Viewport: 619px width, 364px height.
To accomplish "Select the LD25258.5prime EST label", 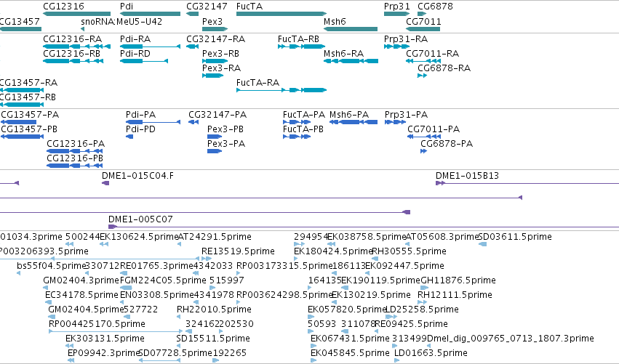I will [422, 310].
